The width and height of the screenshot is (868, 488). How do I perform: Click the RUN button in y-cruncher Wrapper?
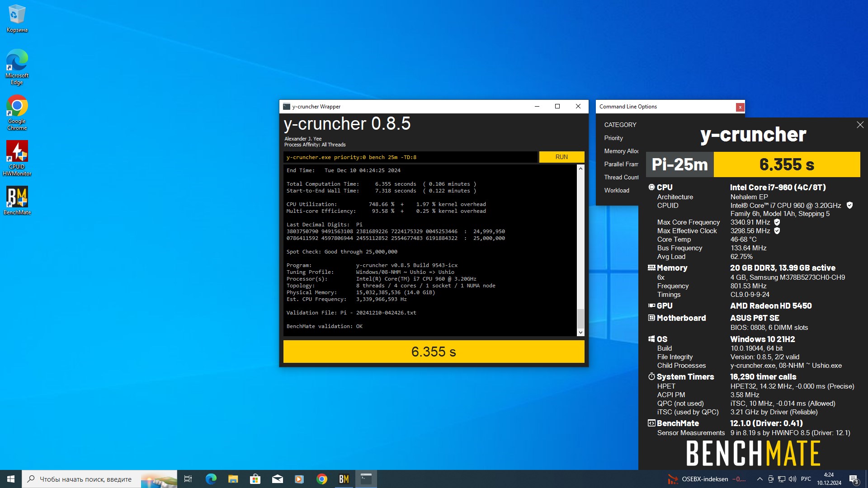pyautogui.click(x=561, y=157)
